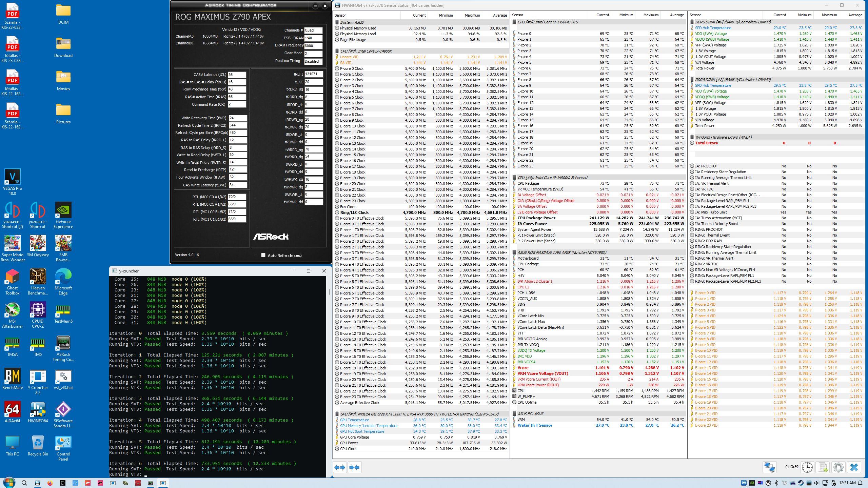
Task: Close sensors with blue X button
Action: [x=854, y=467]
